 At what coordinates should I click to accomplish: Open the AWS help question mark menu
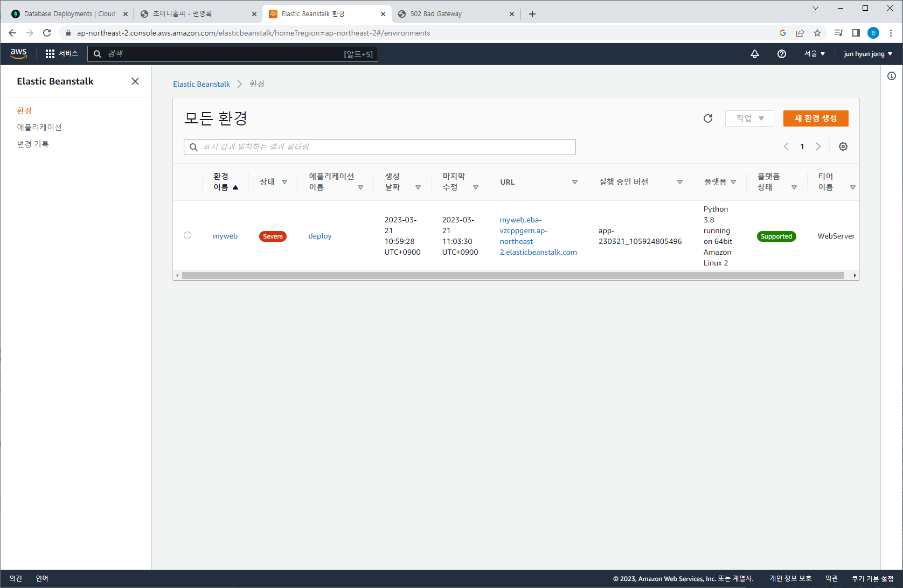pos(782,54)
